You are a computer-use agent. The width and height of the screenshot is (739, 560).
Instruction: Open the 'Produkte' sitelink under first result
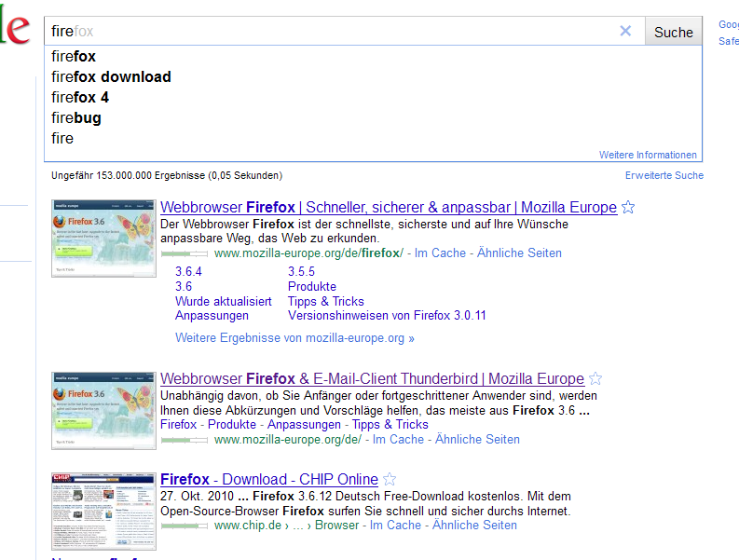point(312,287)
